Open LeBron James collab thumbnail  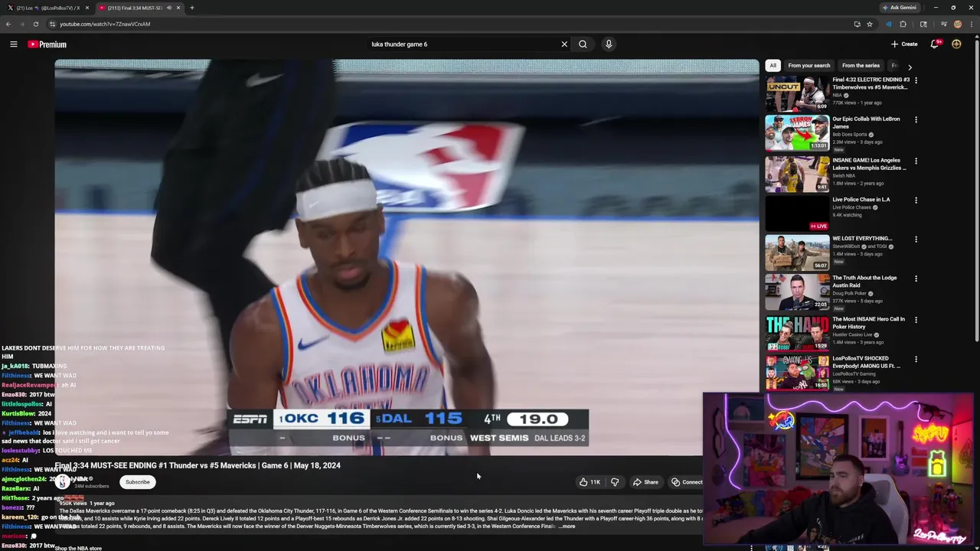797,133
